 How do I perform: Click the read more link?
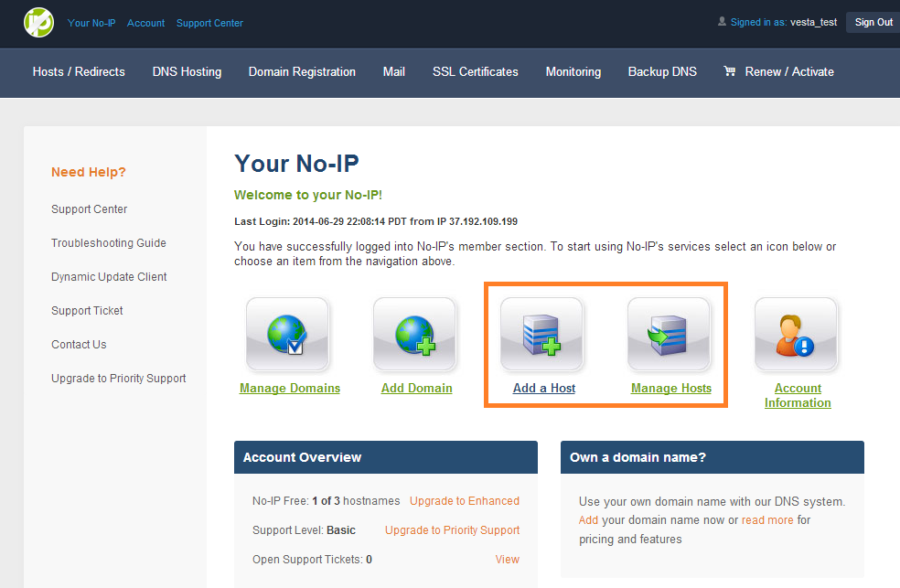767,519
